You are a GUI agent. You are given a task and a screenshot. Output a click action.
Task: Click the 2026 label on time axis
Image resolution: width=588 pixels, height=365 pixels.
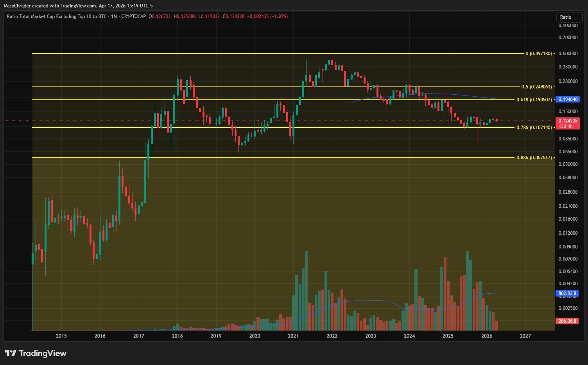point(487,336)
